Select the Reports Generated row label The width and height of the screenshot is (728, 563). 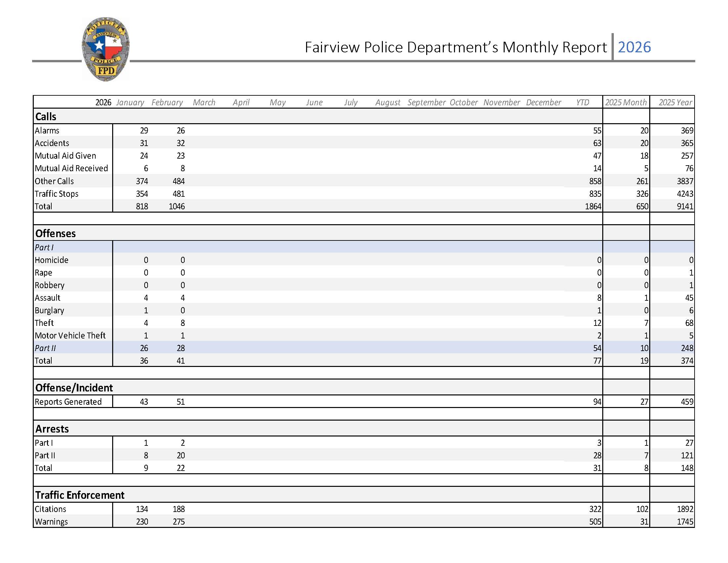pos(68,402)
